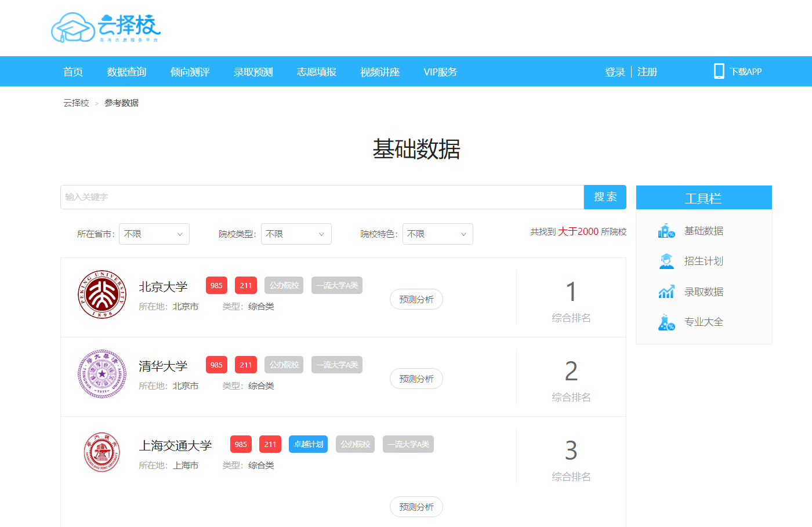Click 预测分析 for 北京大学

(416, 299)
